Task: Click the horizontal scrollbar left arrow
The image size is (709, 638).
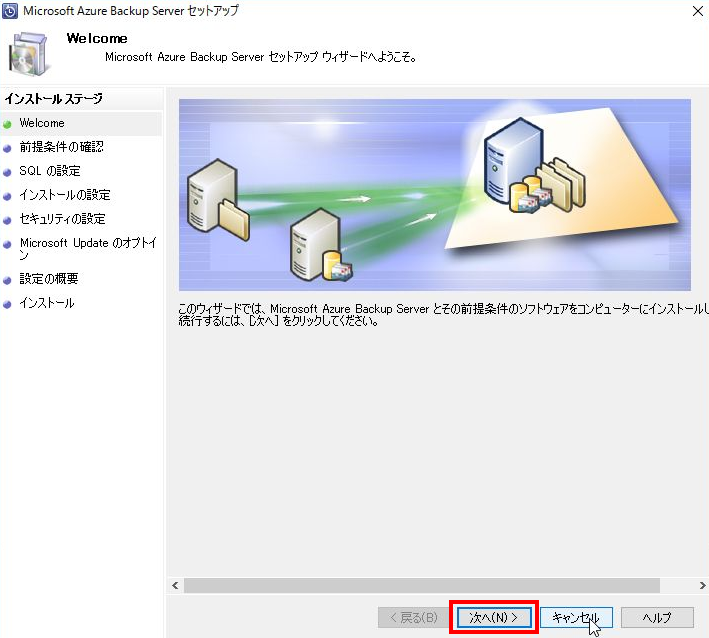Action: (175, 586)
